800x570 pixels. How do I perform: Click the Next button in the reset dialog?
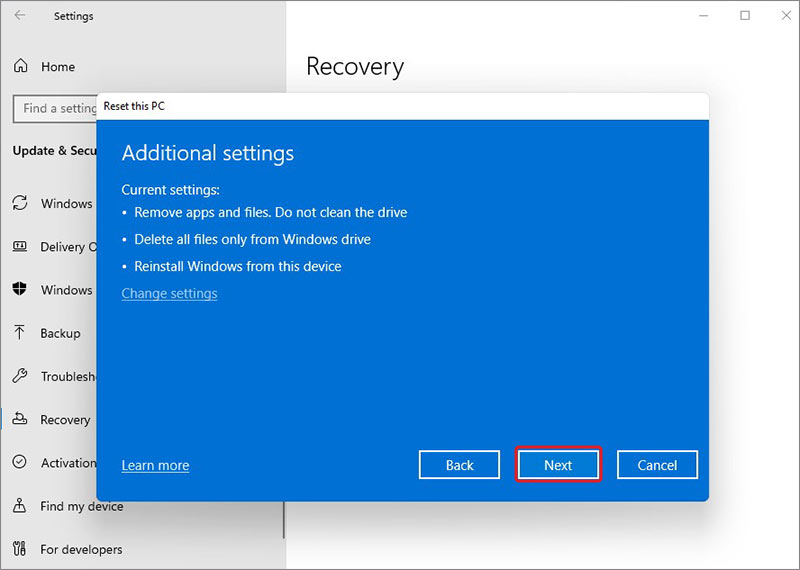click(x=558, y=465)
